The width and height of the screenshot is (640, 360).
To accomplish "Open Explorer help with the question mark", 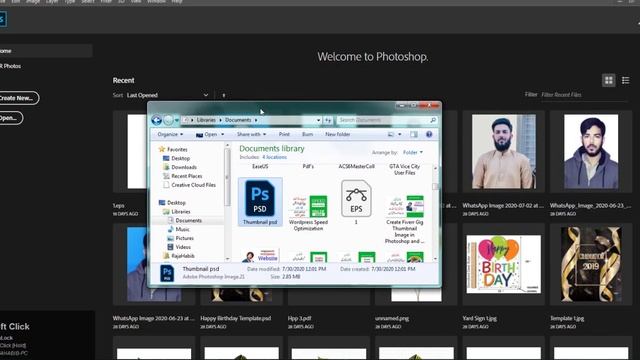I will 429,134.
